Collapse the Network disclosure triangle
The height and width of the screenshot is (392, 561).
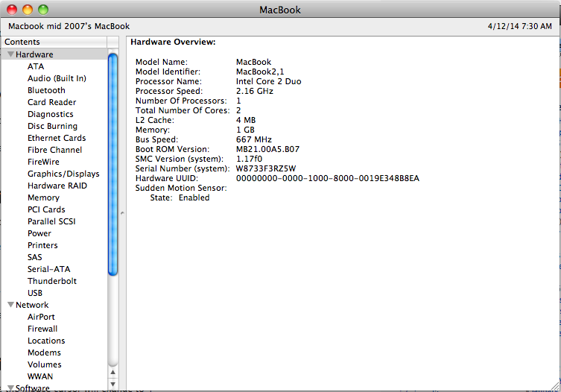(x=10, y=305)
